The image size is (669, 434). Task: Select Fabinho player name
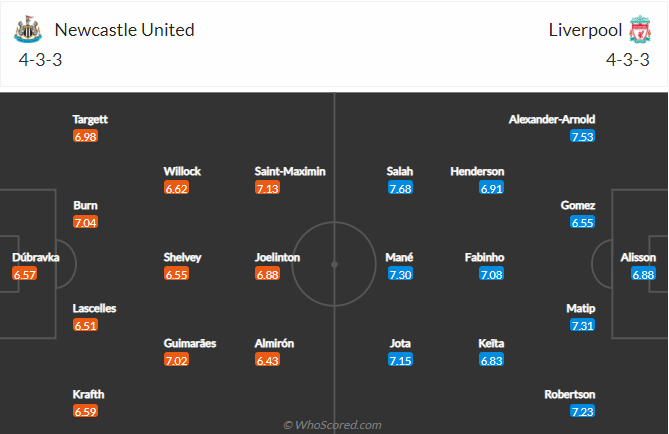pos(484,257)
